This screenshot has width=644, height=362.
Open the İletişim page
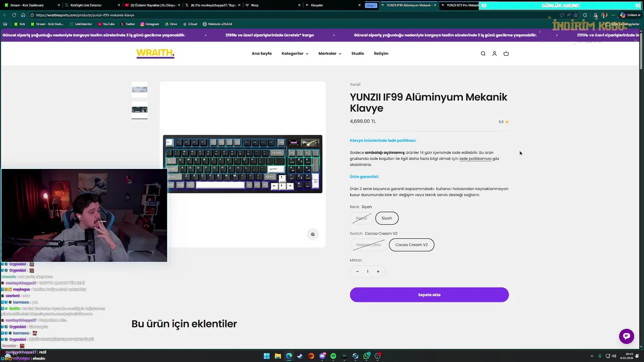[x=381, y=54]
